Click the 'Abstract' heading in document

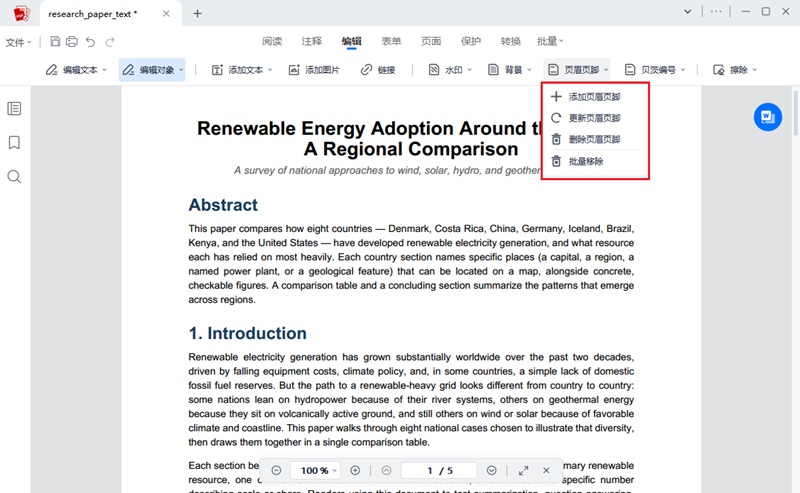tap(223, 205)
